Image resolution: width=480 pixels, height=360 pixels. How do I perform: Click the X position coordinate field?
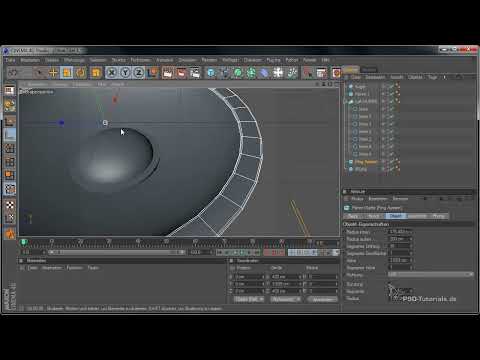(250, 277)
